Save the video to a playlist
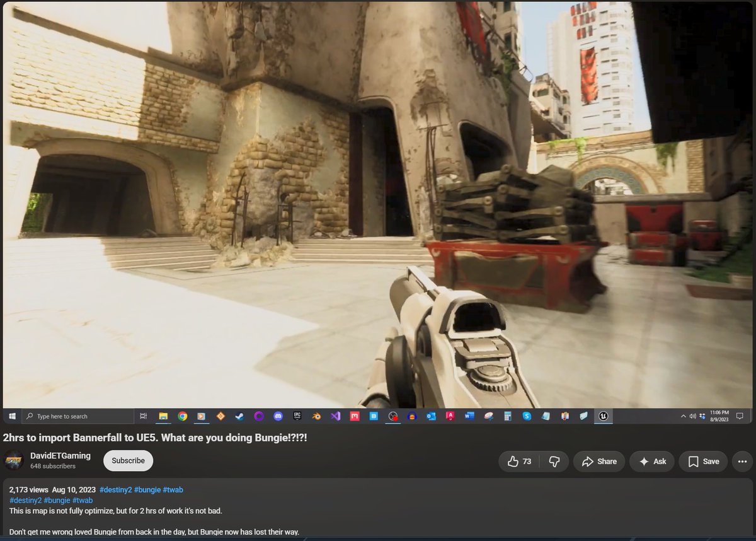Viewport: 756px width, 541px height. (704, 462)
